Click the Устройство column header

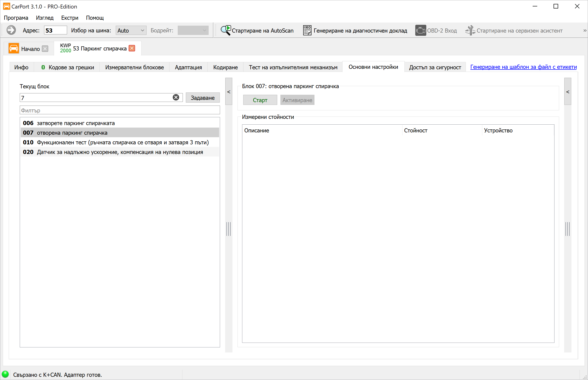click(518, 130)
